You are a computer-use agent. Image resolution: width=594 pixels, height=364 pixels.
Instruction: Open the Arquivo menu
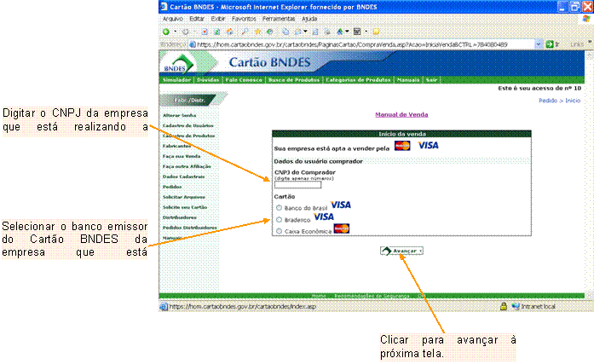172,19
